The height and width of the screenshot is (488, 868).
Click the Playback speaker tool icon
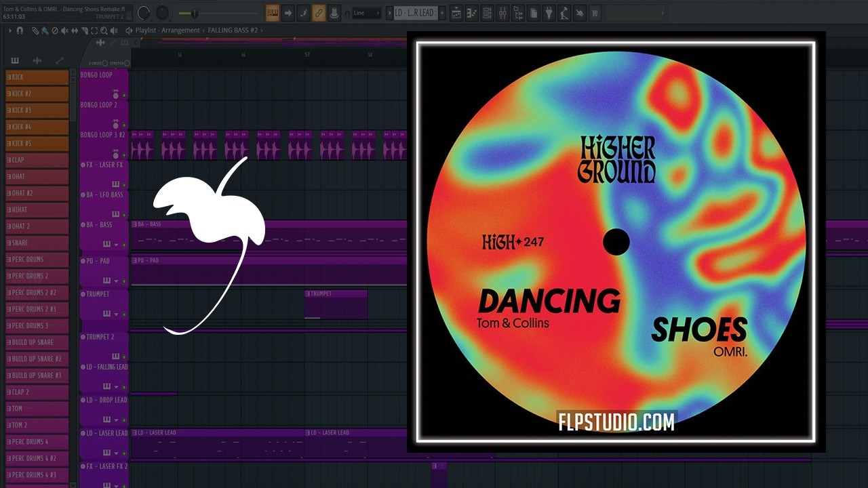114,30
